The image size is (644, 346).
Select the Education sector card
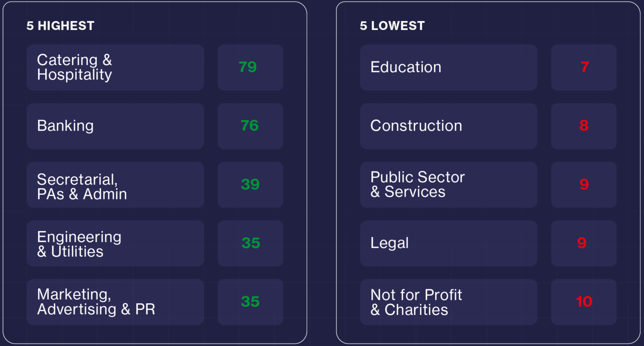[x=448, y=67]
